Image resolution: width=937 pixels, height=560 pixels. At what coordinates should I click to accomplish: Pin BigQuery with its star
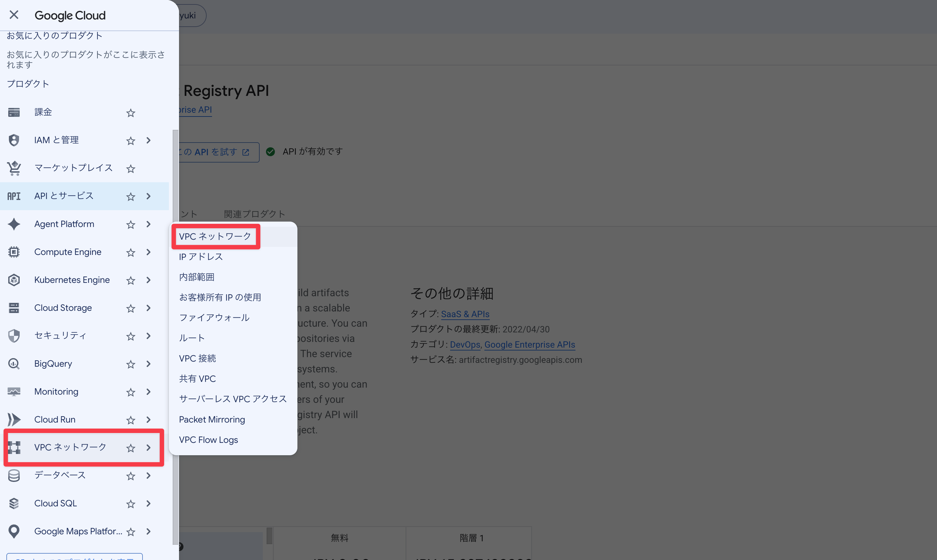pos(130,364)
